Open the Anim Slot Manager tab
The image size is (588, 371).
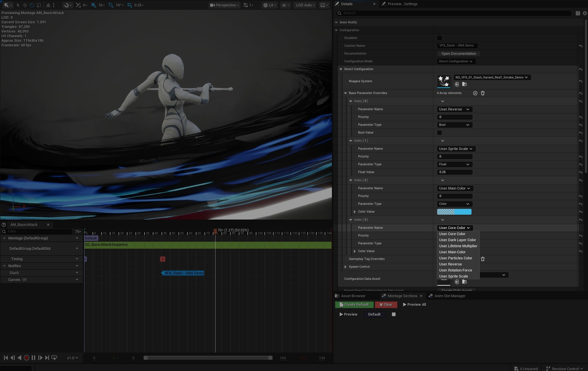tap(450, 296)
